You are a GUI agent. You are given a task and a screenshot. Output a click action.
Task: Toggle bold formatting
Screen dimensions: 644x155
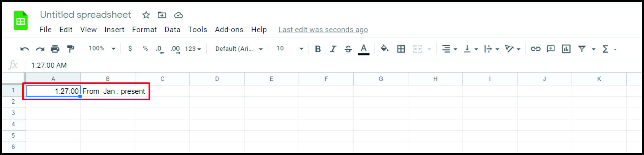(318, 49)
